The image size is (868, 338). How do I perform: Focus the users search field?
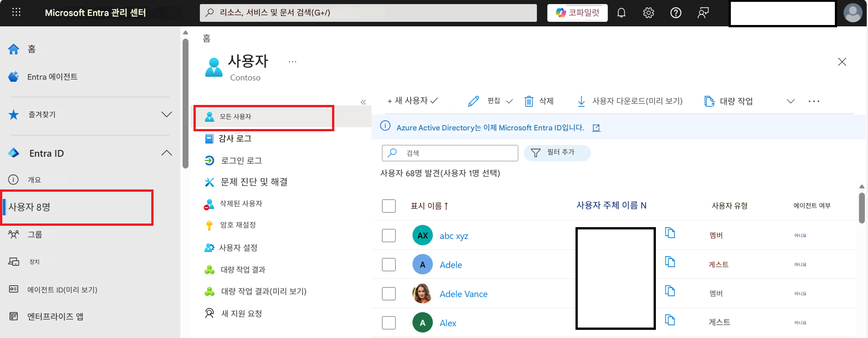[450, 153]
